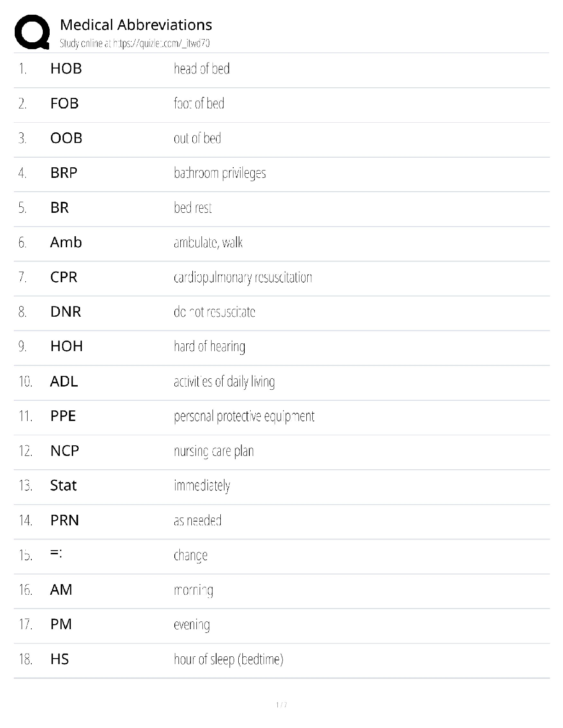The height and width of the screenshot is (728, 563).
Task: Select the ADL abbreviation
Action: (64, 381)
